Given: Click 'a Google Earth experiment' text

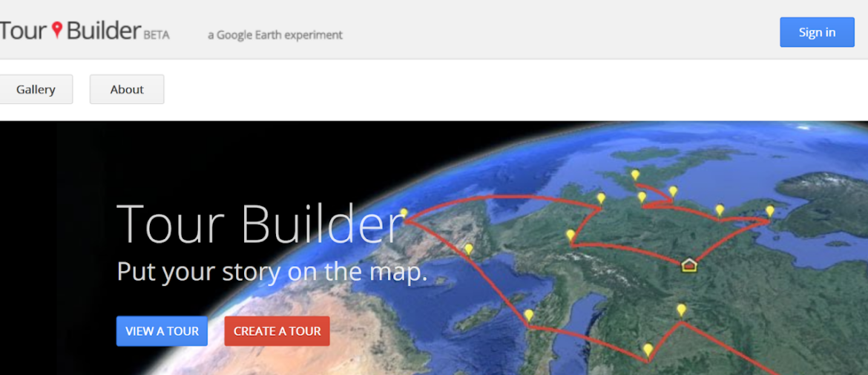Looking at the screenshot, I should point(275,35).
